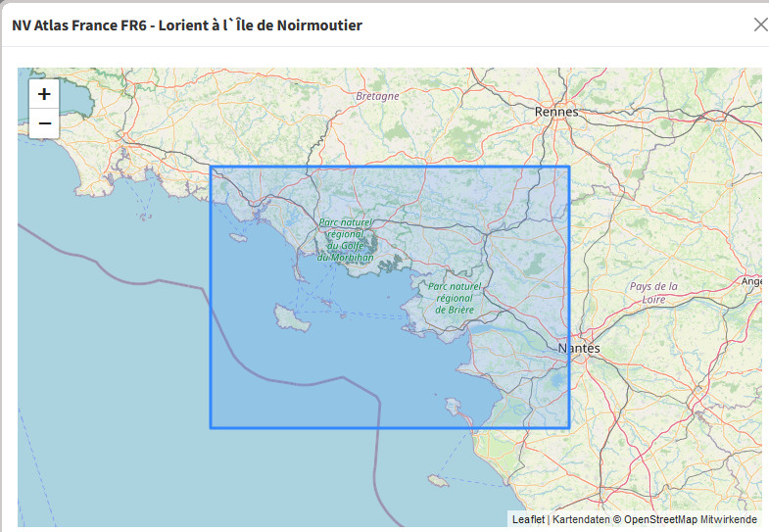Click the Rennes city label on map

[x=556, y=112]
